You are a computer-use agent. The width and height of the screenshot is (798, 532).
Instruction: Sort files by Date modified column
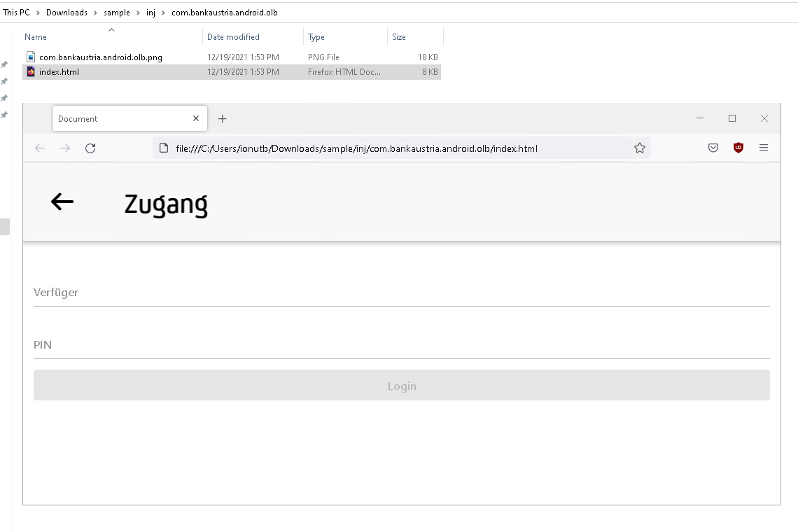[233, 37]
